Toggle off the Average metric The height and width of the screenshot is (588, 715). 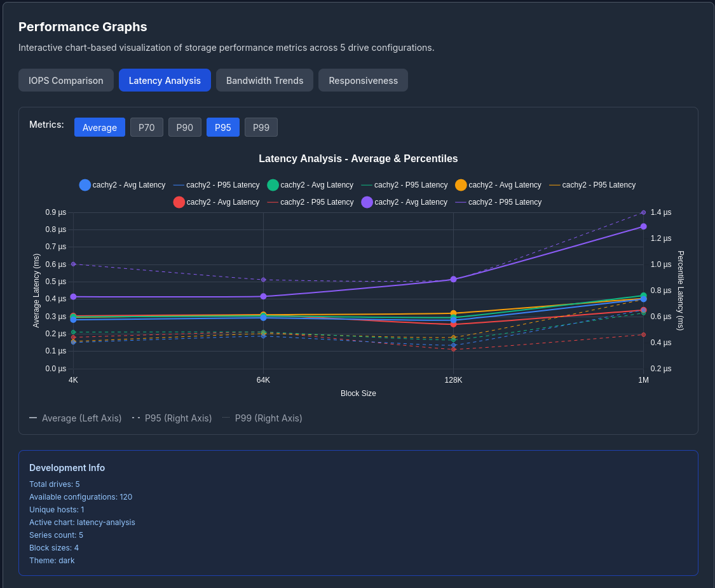click(x=100, y=127)
